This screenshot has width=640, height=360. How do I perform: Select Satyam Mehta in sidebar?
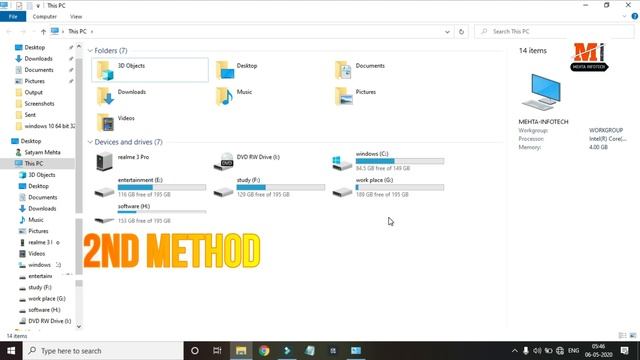(42, 152)
